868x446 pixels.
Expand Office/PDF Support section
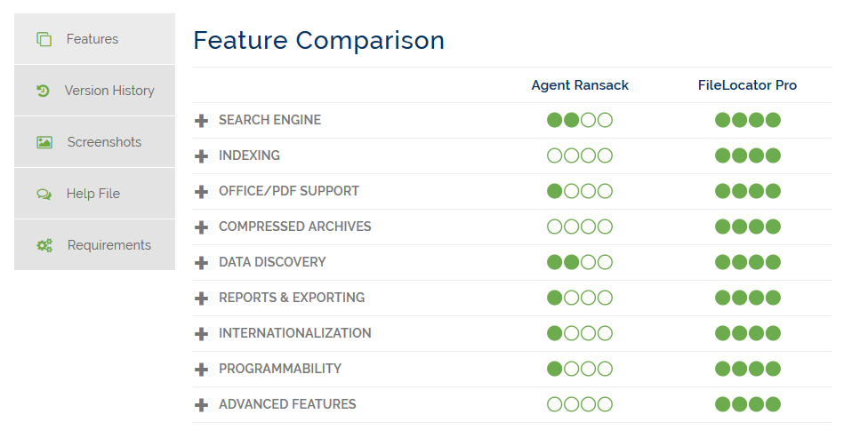point(202,191)
